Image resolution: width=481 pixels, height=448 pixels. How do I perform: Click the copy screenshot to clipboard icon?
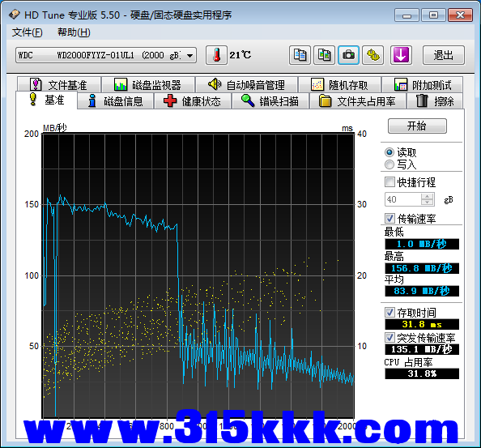(x=324, y=55)
